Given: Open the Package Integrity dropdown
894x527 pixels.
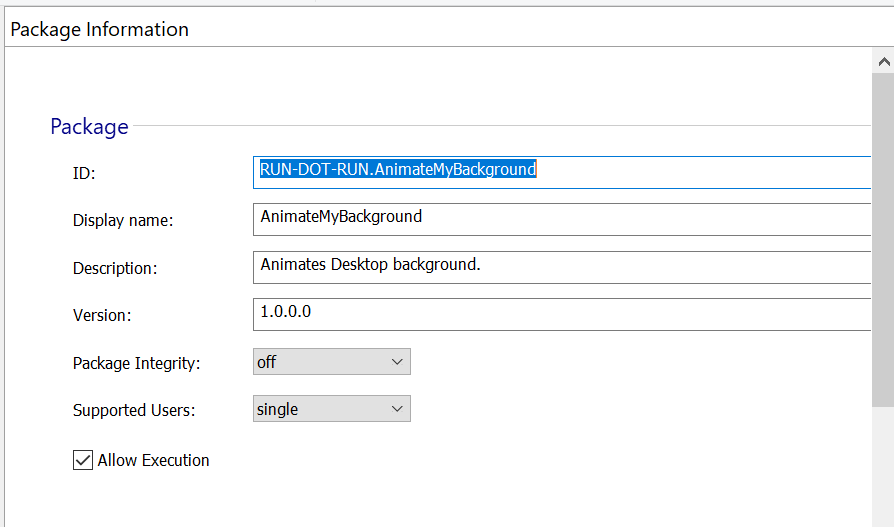Looking at the screenshot, I should 331,362.
